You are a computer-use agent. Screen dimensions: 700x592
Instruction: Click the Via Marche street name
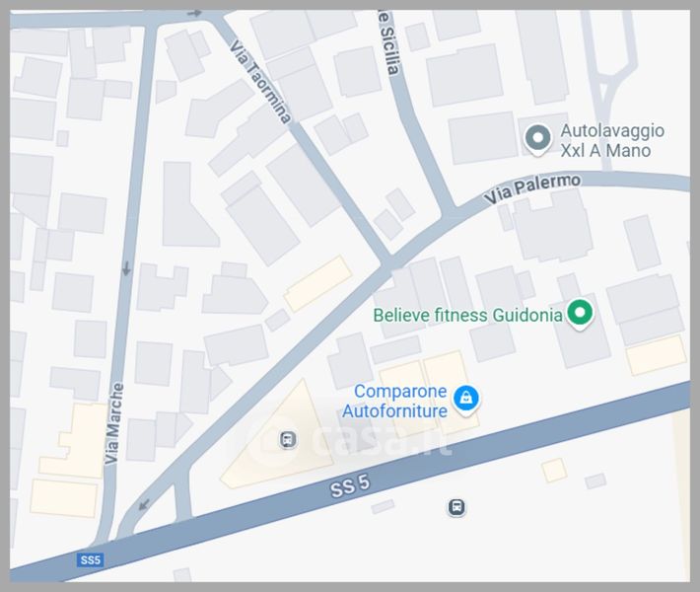112,423
